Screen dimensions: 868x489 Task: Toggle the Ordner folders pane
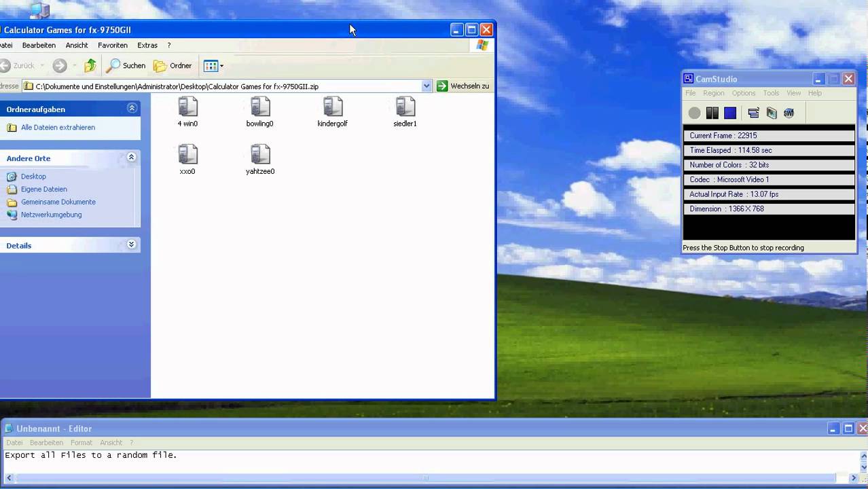click(173, 66)
